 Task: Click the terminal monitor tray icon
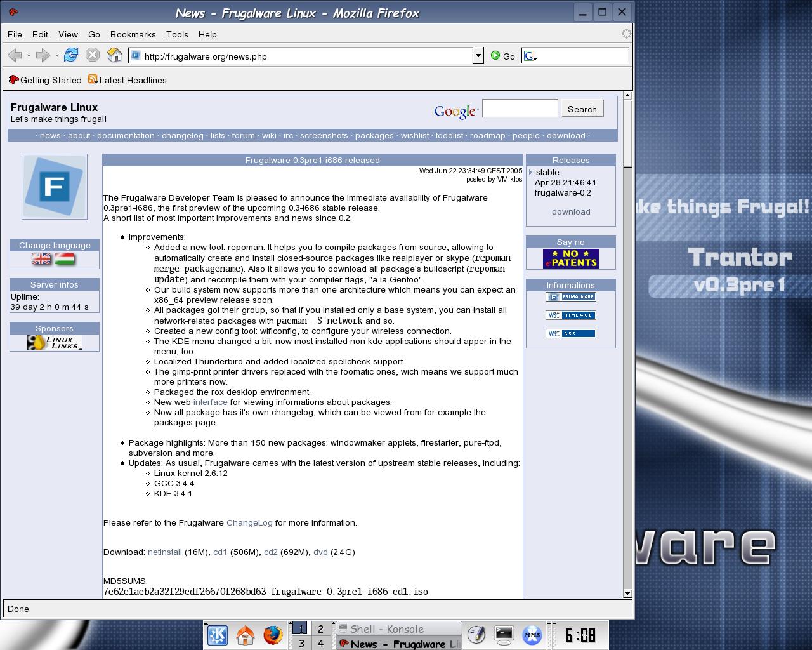point(504,634)
